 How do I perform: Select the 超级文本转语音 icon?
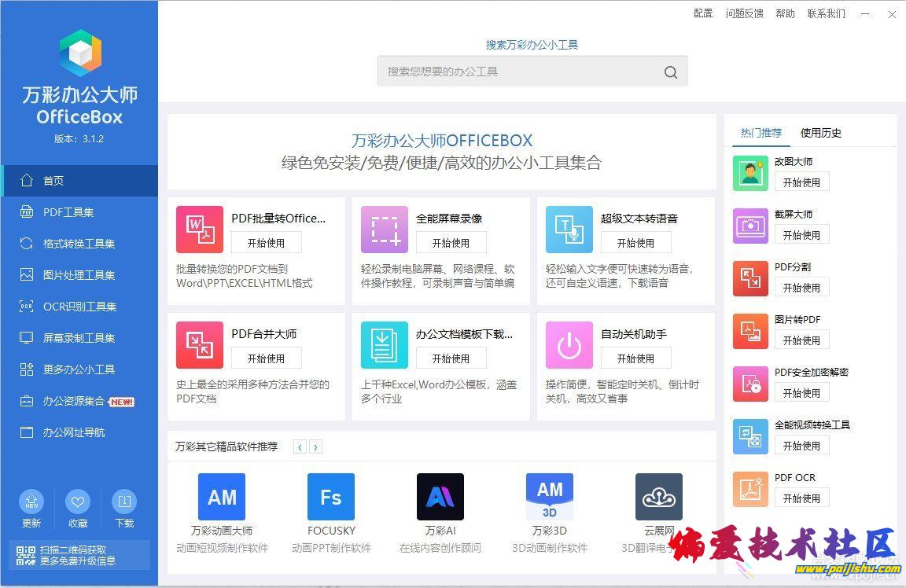click(x=569, y=230)
